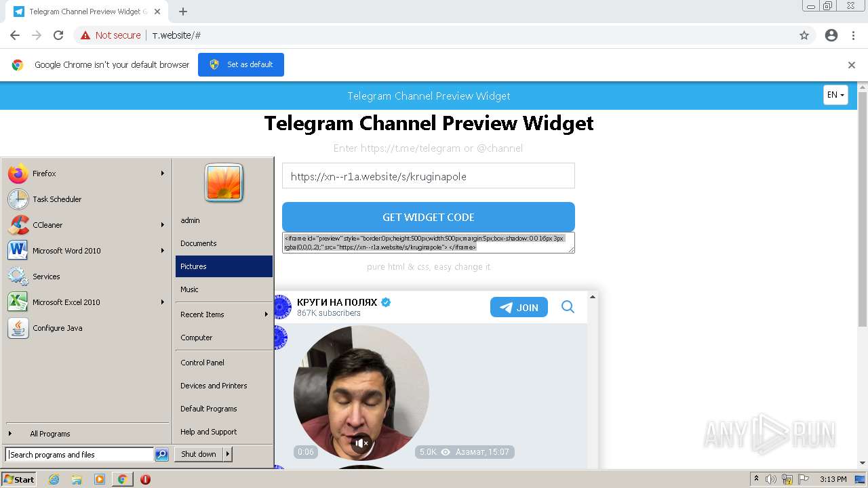The width and height of the screenshot is (868, 488).
Task: Click the GET WIDGET CODE button
Action: 429,217
